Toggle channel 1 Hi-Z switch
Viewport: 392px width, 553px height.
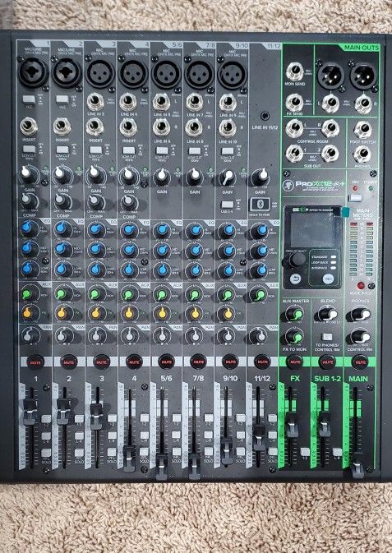pyautogui.click(x=29, y=99)
